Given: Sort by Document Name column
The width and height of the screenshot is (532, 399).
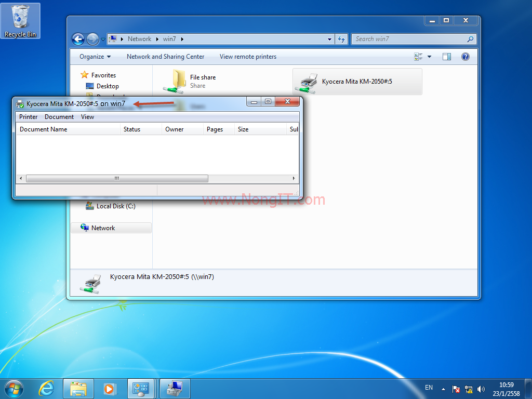Looking at the screenshot, I should pyautogui.click(x=68, y=129).
